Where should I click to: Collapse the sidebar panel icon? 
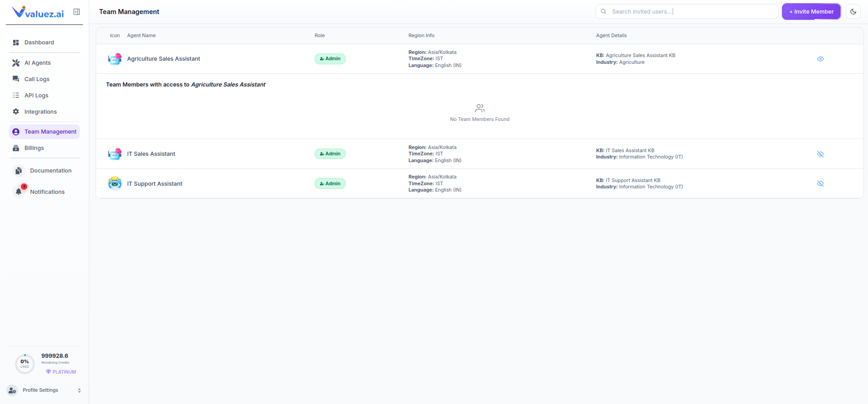[x=77, y=12]
